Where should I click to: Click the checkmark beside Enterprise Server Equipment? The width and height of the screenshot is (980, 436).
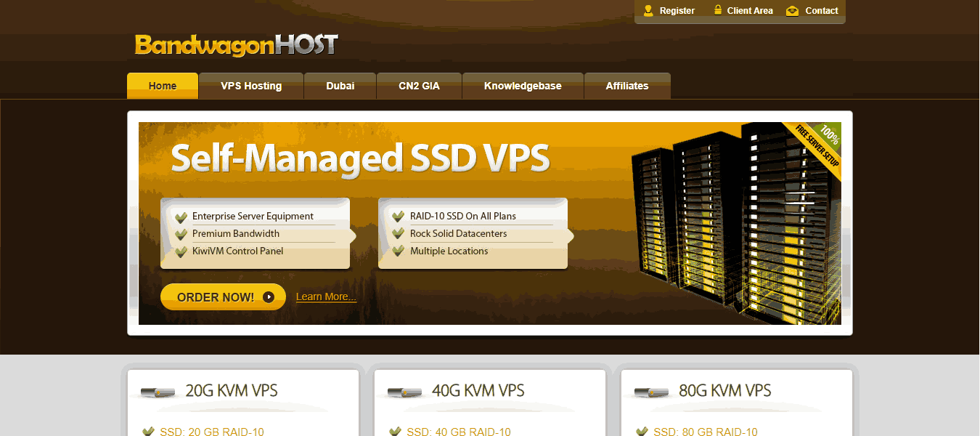pyautogui.click(x=181, y=217)
